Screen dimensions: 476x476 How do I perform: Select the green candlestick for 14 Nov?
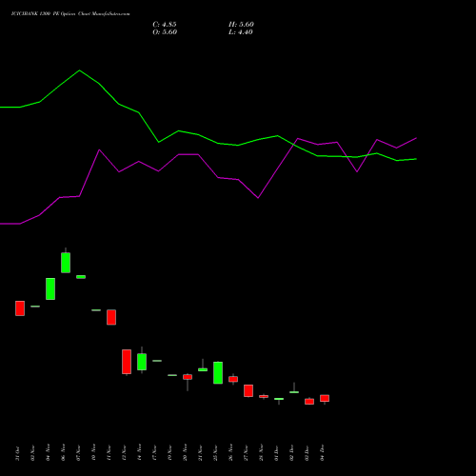pyautogui.click(x=142, y=362)
